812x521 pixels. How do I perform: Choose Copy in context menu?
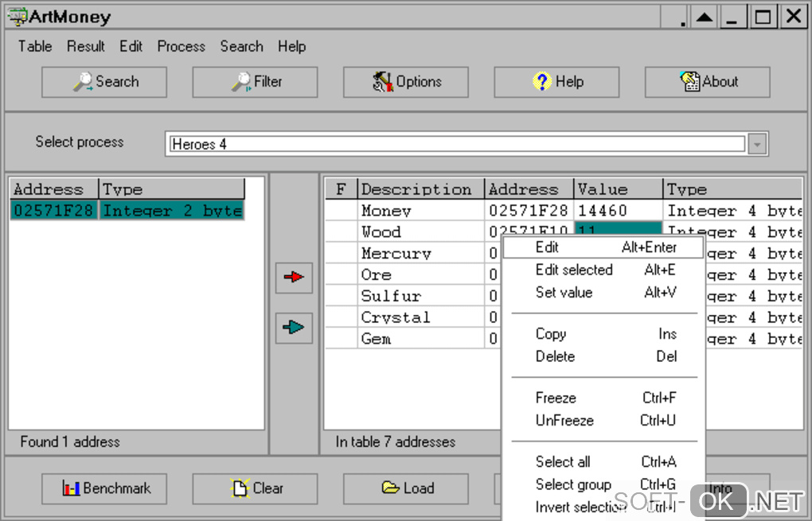click(603, 334)
